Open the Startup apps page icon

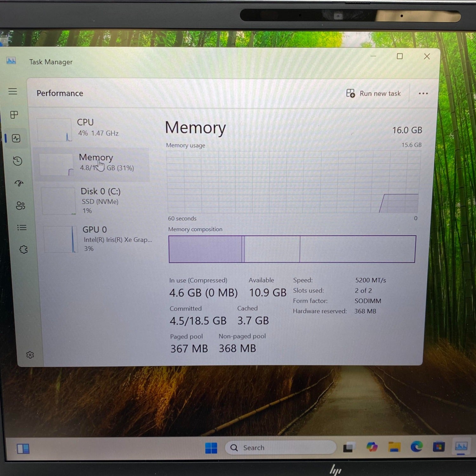click(x=19, y=183)
